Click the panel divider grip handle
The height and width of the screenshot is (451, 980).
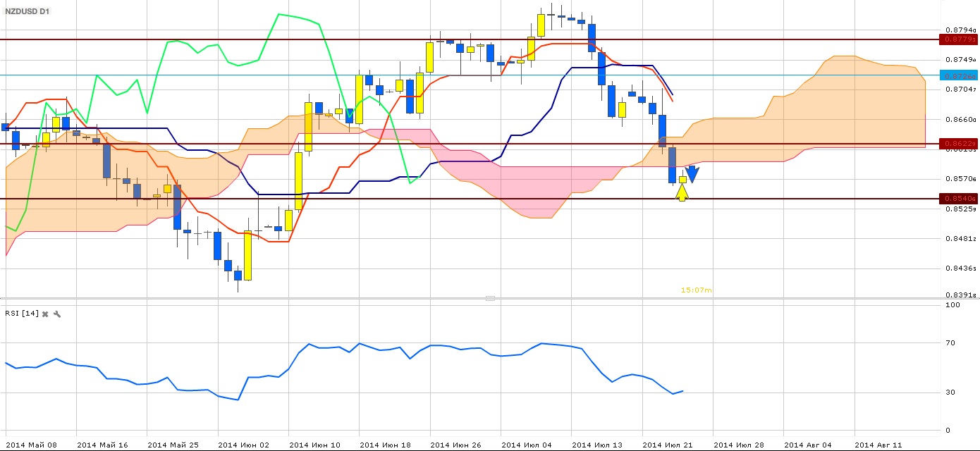[x=490, y=299]
